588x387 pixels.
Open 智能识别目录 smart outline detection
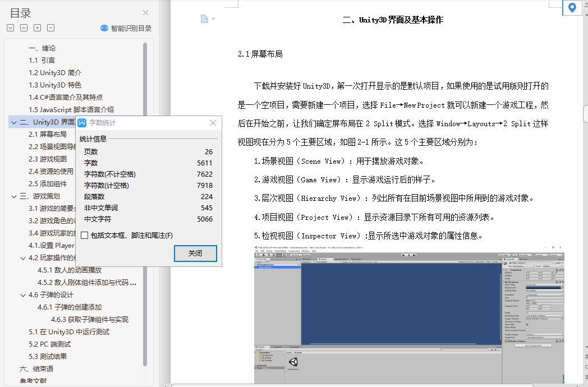click(x=126, y=28)
